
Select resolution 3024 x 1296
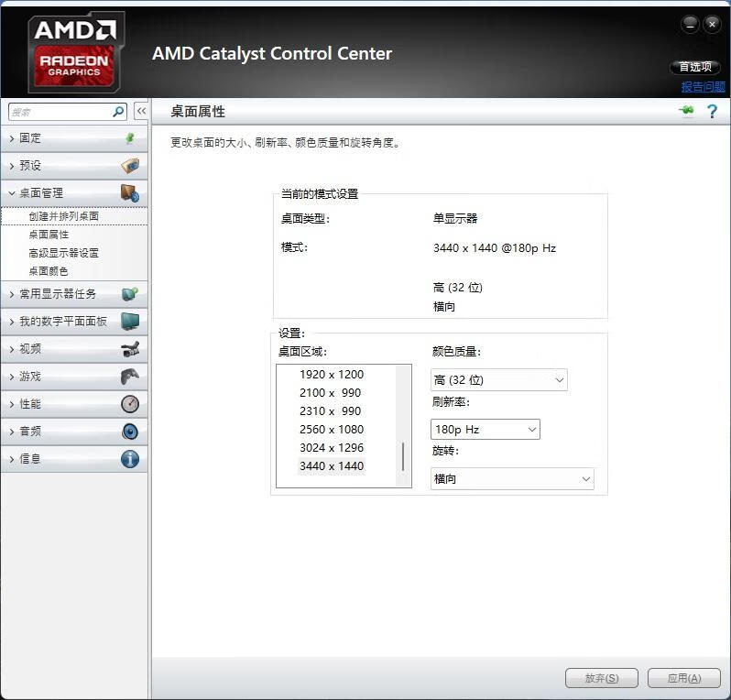tap(332, 448)
